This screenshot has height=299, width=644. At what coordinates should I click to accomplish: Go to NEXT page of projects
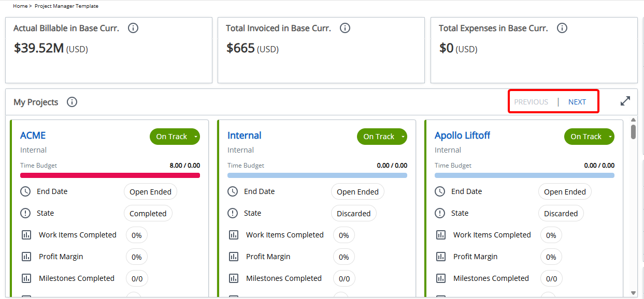pos(577,102)
